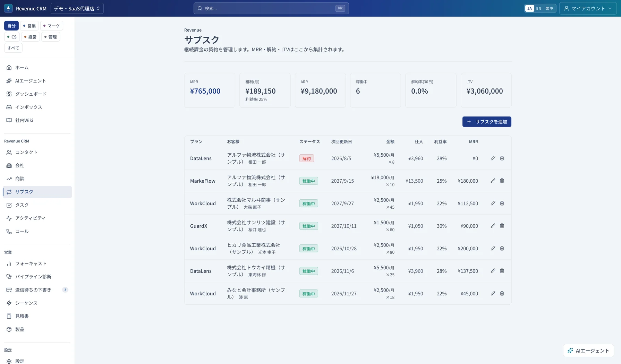The image size is (621, 364).
Task: Click customer name ヒカリ食品工業株式会社
Action: click(x=254, y=245)
